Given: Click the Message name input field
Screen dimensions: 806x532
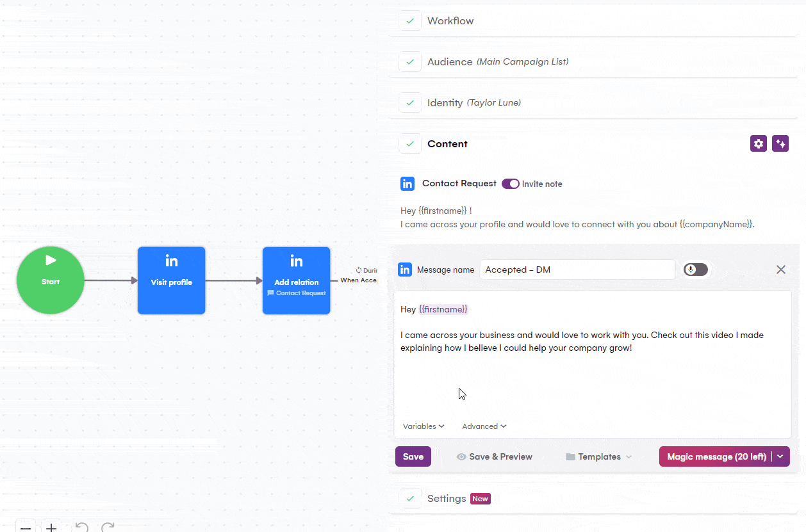Looking at the screenshot, I should click(577, 270).
